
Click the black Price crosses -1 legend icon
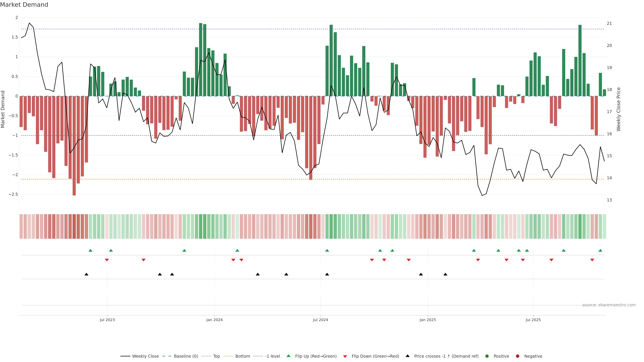(408, 356)
